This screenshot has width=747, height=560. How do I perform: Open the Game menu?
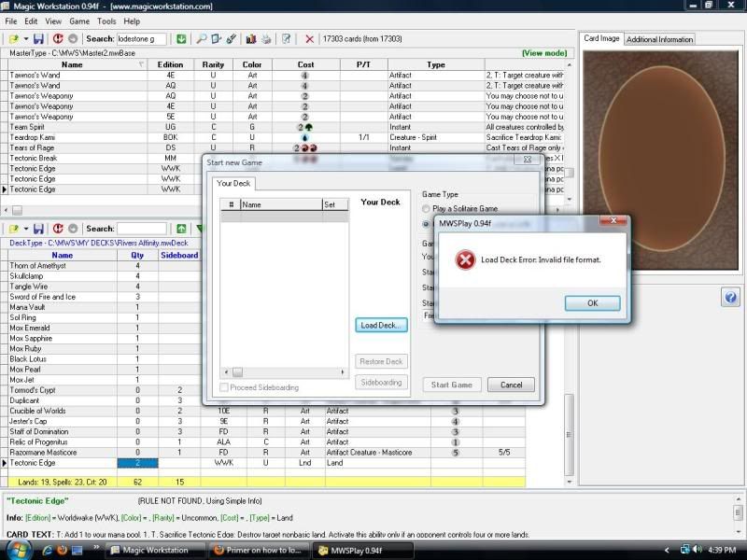point(79,21)
